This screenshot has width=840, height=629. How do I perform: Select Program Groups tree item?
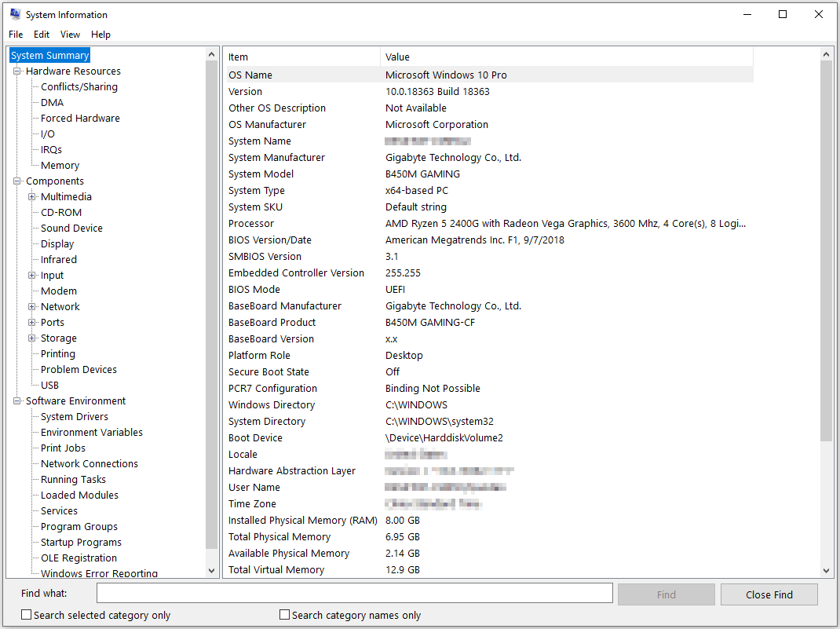point(79,527)
